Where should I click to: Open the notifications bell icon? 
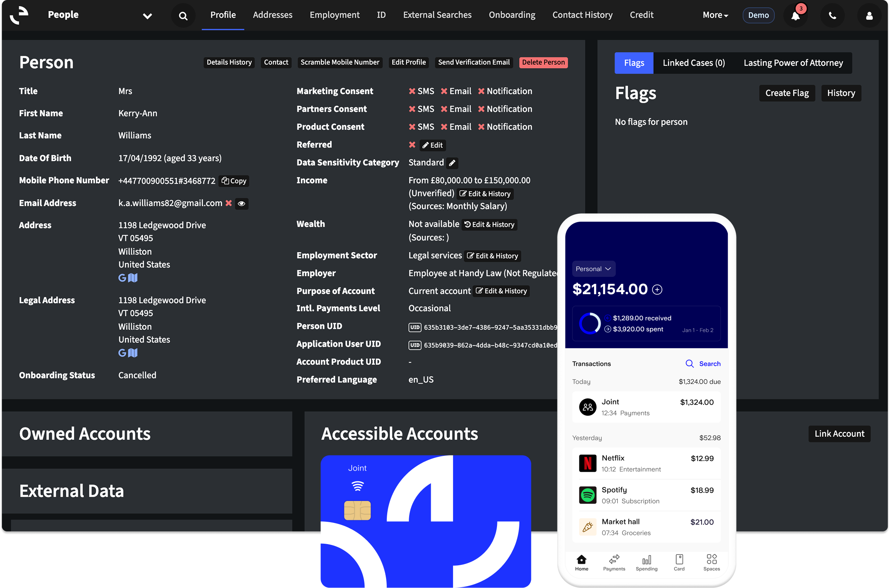tap(795, 16)
